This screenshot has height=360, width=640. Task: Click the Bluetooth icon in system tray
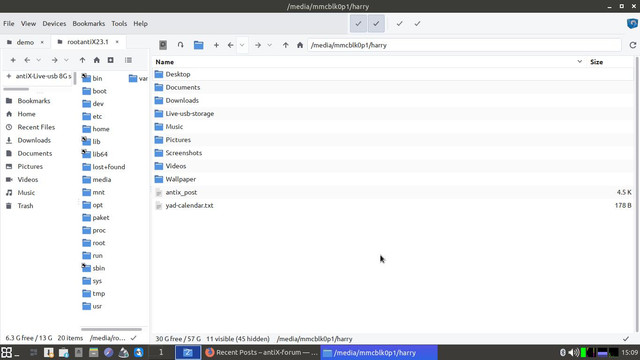tap(562, 352)
